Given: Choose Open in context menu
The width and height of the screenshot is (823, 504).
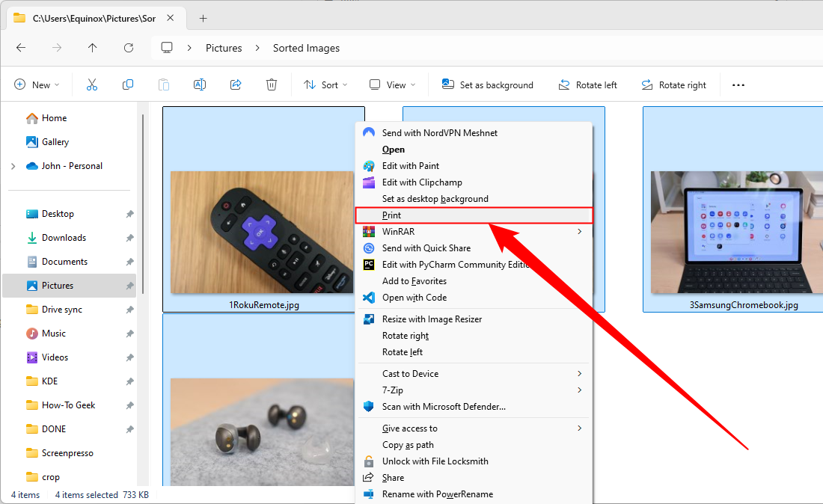Looking at the screenshot, I should point(474,150).
